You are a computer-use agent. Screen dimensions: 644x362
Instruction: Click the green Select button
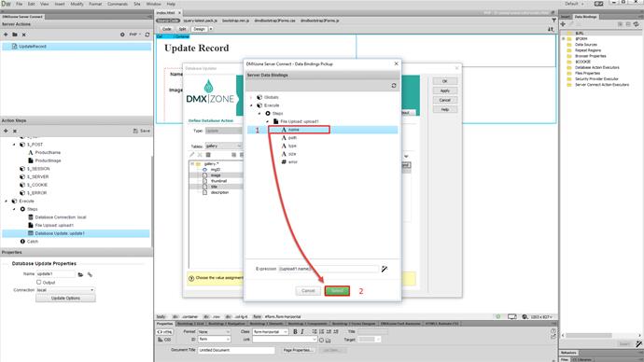coord(337,290)
